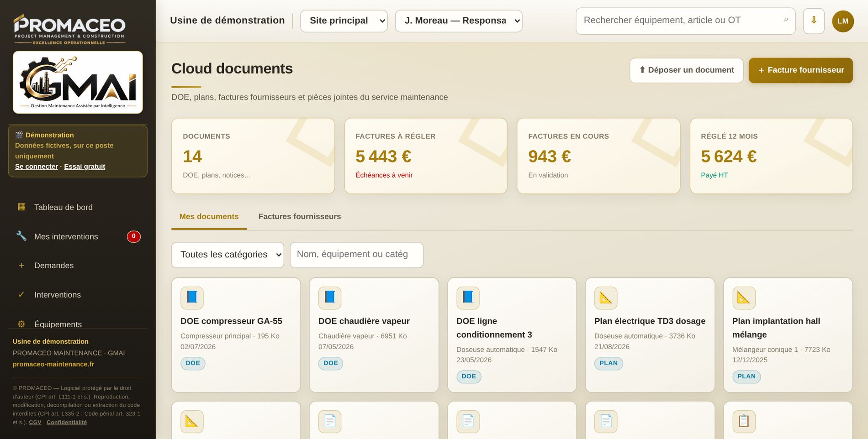Focus the Nom, équipement ou catég filter field
Screen dimensions: 868x439
pos(356,255)
